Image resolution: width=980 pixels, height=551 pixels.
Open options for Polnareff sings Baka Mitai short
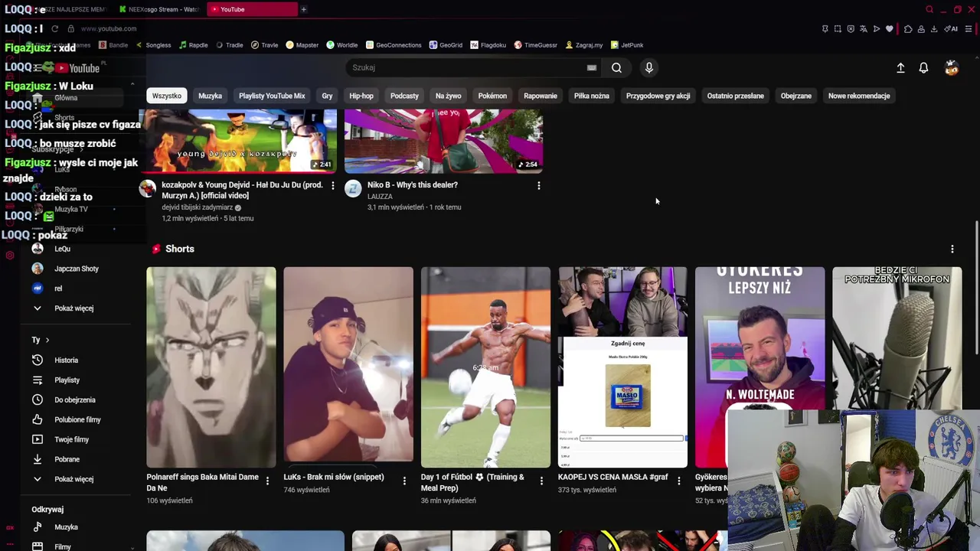(267, 481)
